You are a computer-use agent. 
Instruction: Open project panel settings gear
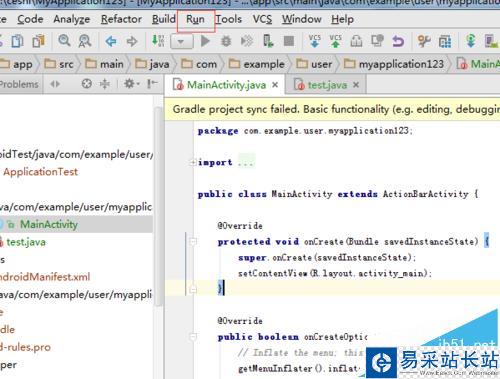[x=131, y=84]
